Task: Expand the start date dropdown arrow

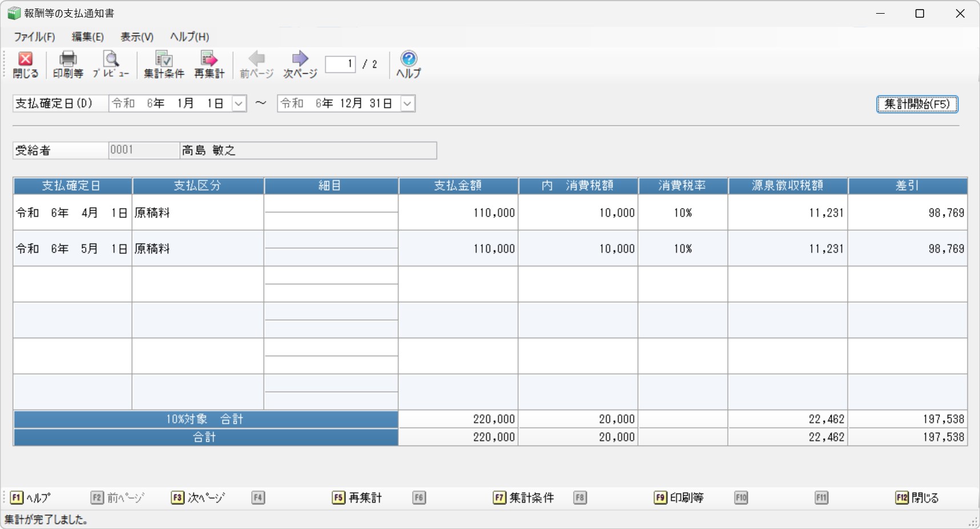Action: 239,104
